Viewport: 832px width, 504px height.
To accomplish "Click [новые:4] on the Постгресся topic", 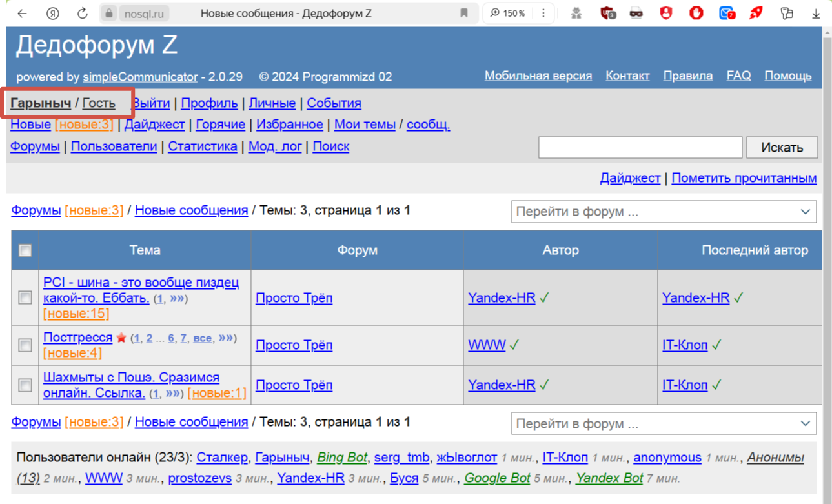I will click(x=72, y=353).
